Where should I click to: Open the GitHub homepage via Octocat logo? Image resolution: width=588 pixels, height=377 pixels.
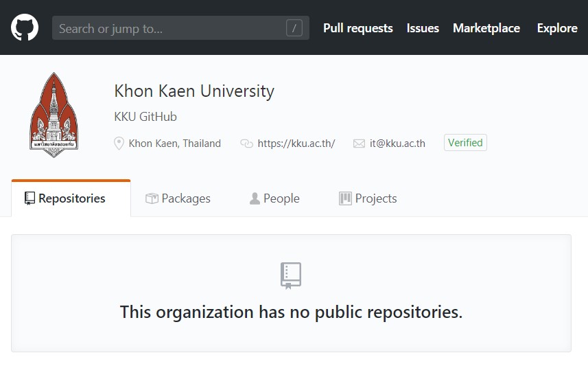25,27
